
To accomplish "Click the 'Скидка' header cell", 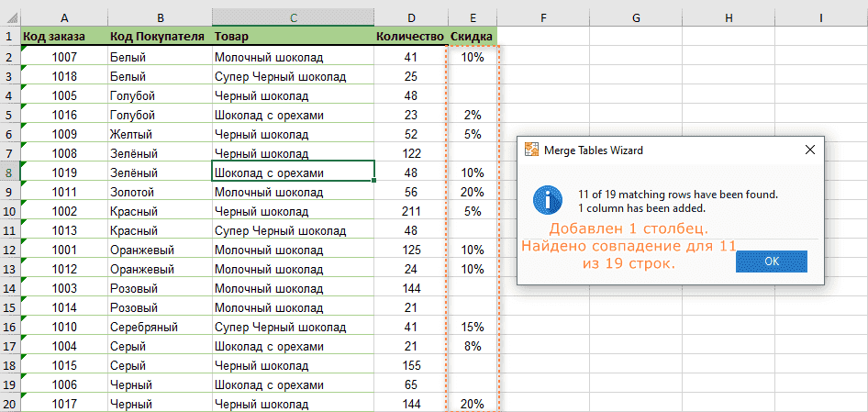I will click(x=473, y=37).
